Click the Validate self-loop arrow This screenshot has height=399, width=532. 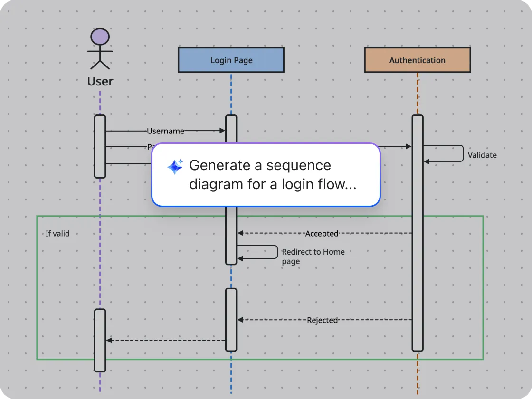click(x=462, y=153)
